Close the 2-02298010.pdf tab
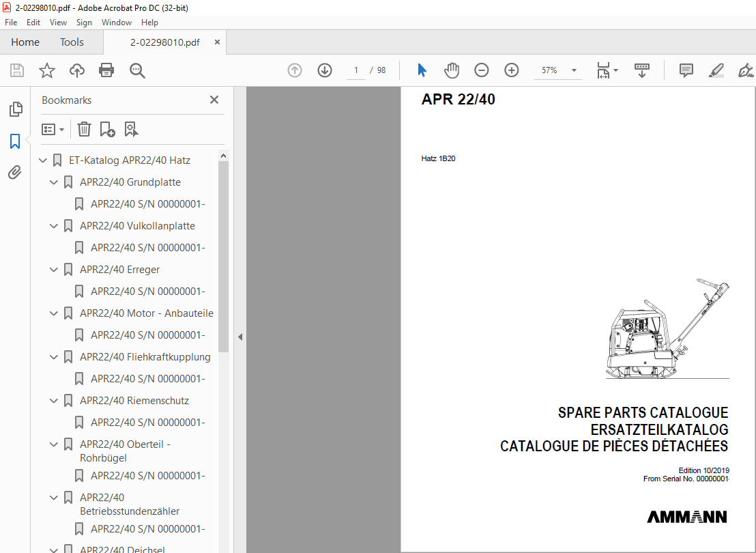Viewport: 756px width, 553px height. click(217, 42)
